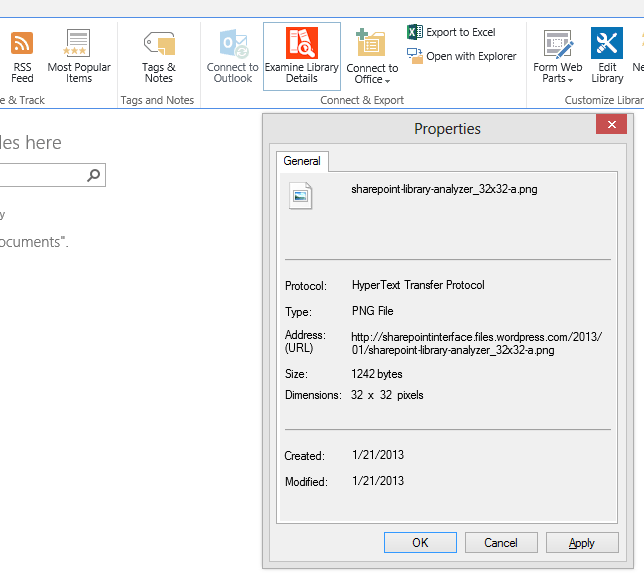Screen dimensions: 644x578
Task: Open the RSS Feed ribbon icon
Action: point(22,56)
